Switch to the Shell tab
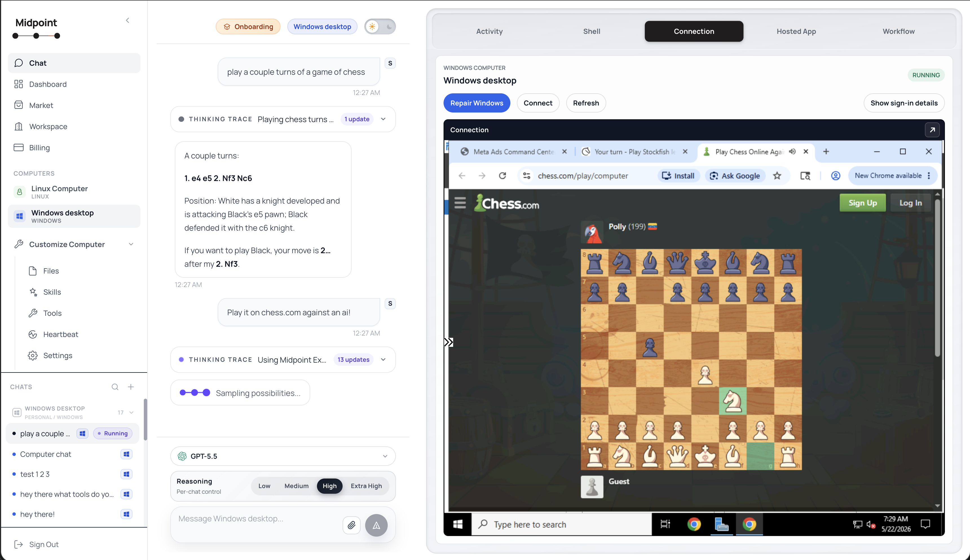This screenshot has width=970, height=560. pos(592,32)
